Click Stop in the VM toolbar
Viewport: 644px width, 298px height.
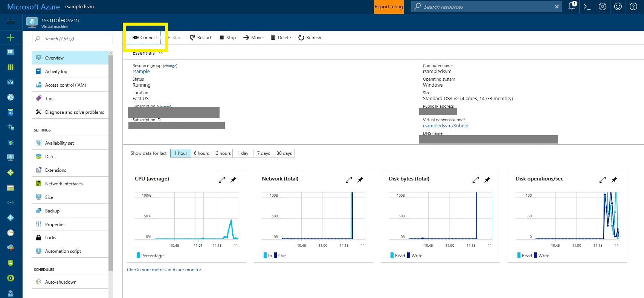click(x=228, y=38)
